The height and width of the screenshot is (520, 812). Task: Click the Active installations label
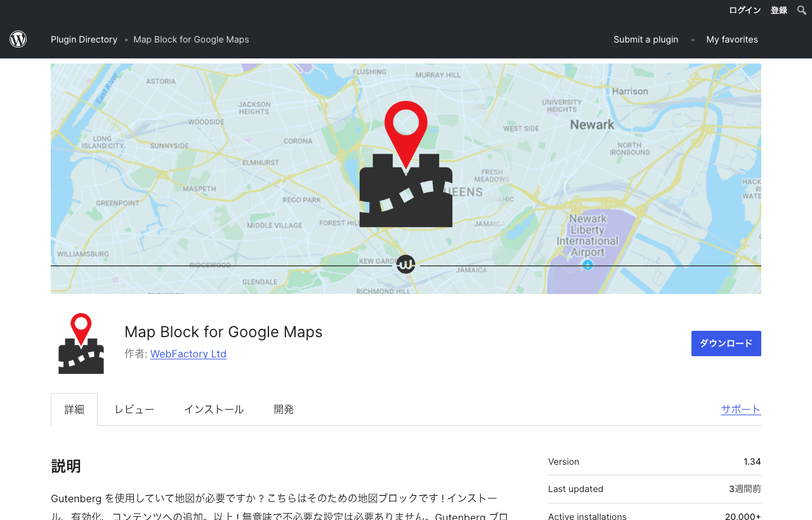[587, 516]
